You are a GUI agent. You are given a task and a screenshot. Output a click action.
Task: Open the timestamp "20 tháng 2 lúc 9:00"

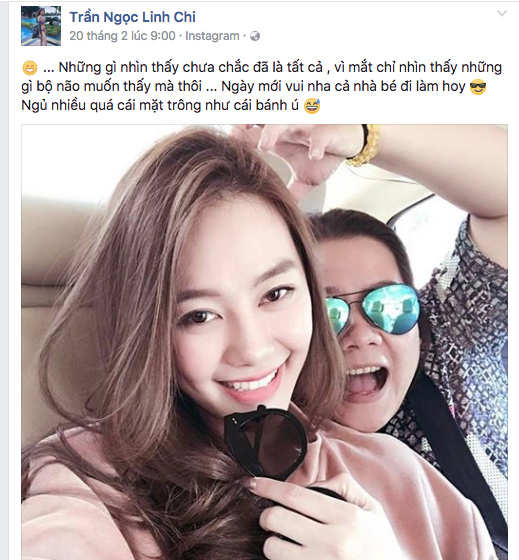point(123,36)
